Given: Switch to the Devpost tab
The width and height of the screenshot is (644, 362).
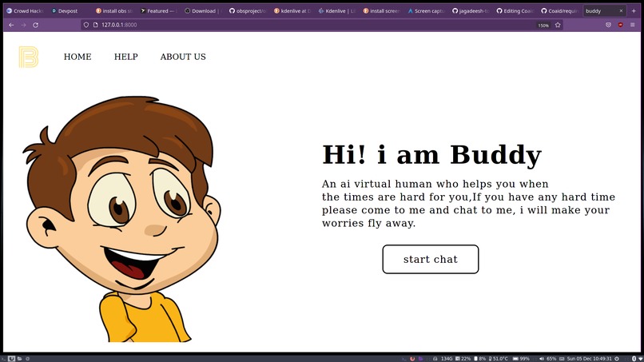Looking at the screenshot, I should 68,11.
